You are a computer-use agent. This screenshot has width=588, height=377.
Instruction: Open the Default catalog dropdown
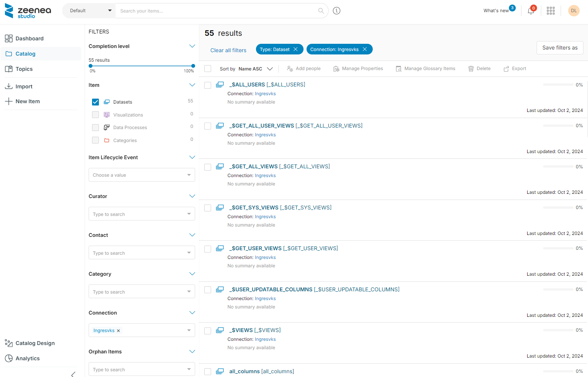click(89, 11)
